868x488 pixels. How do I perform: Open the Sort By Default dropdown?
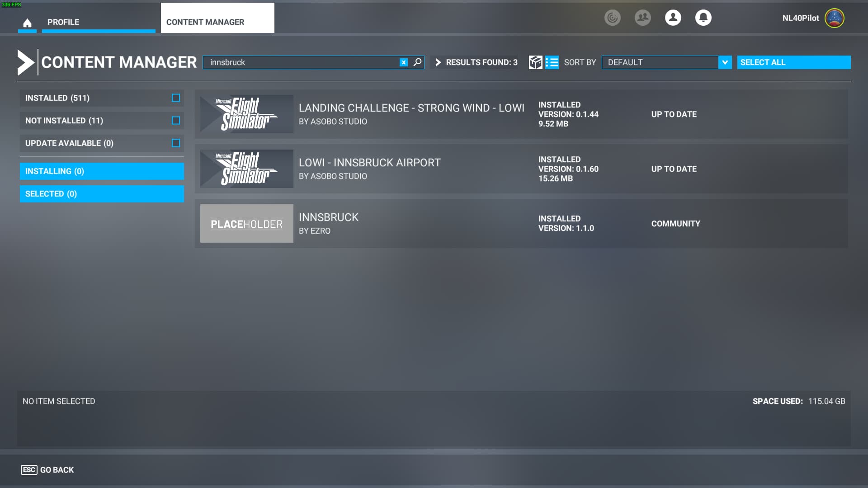click(666, 62)
